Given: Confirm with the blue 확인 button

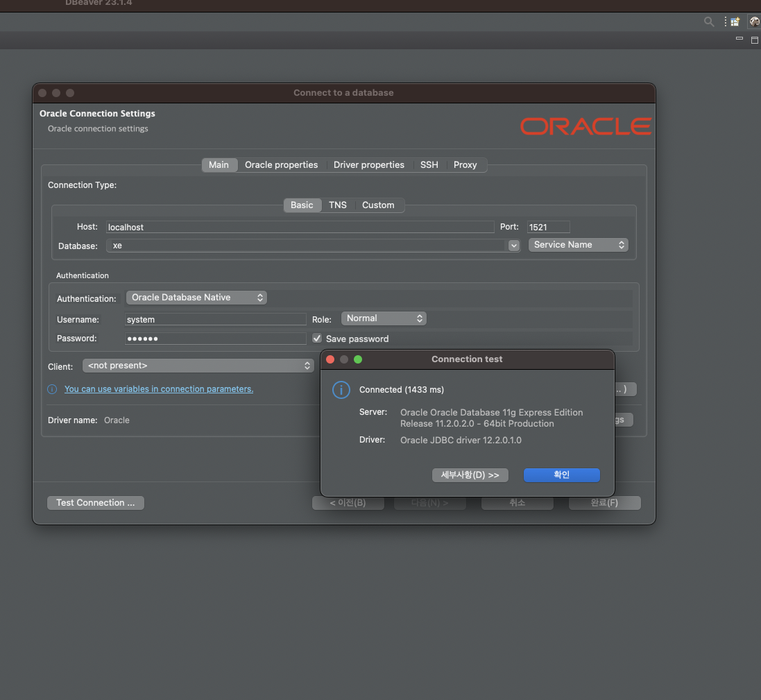Looking at the screenshot, I should (561, 475).
